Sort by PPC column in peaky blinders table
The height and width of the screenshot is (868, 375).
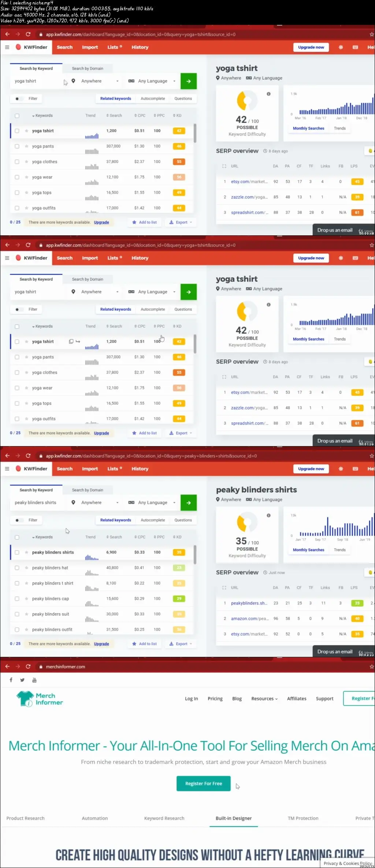[x=159, y=537]
